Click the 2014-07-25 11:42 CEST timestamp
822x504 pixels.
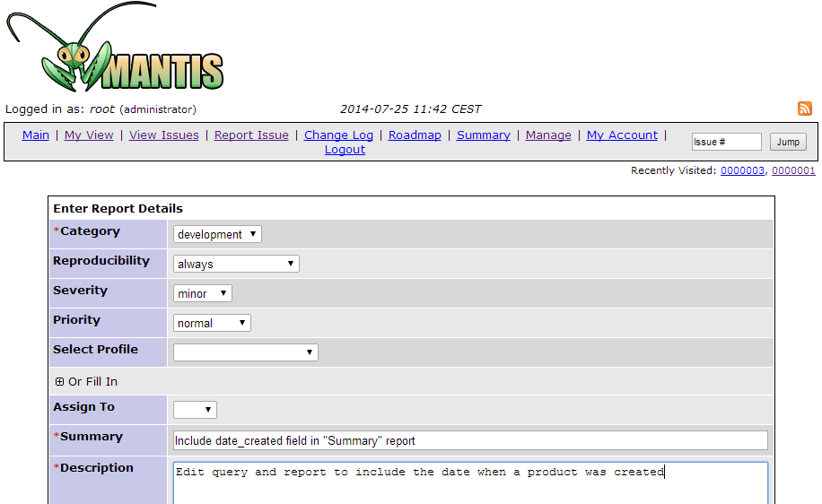pyautogui.click(x=410, y=109)
